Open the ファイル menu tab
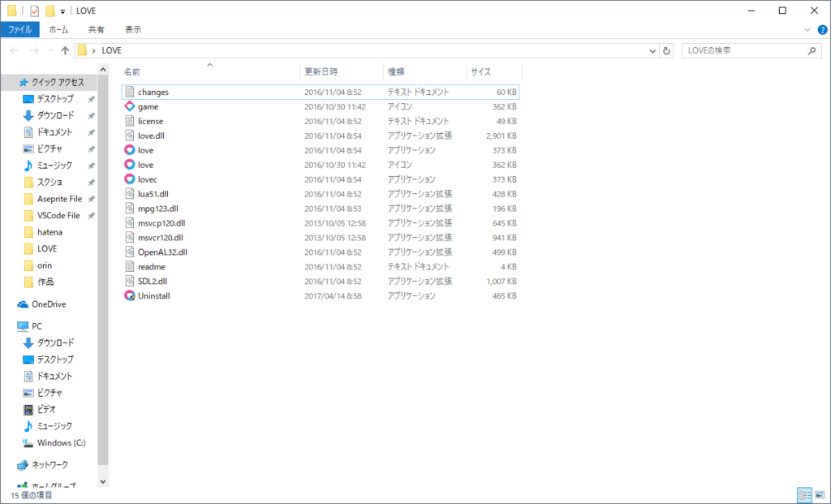 click(x=19, y=30)
